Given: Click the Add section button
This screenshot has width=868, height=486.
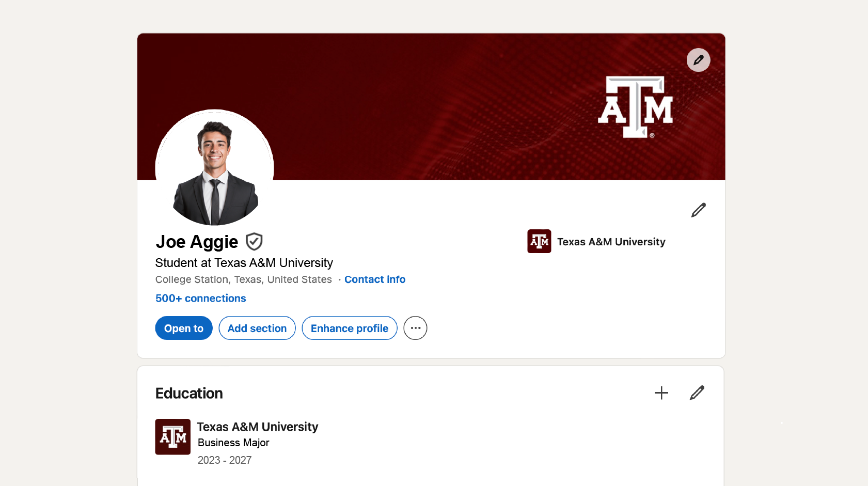Looking at the screenshot, I should click(257, 328).
